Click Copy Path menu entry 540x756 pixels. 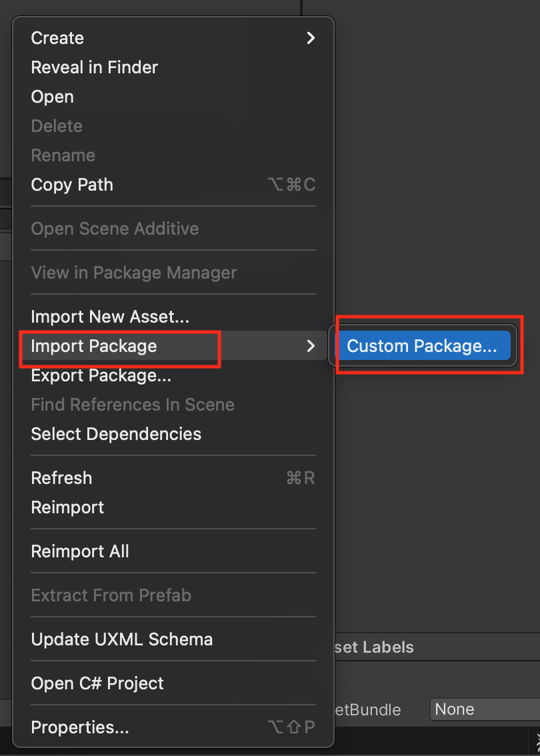(72, 185)
